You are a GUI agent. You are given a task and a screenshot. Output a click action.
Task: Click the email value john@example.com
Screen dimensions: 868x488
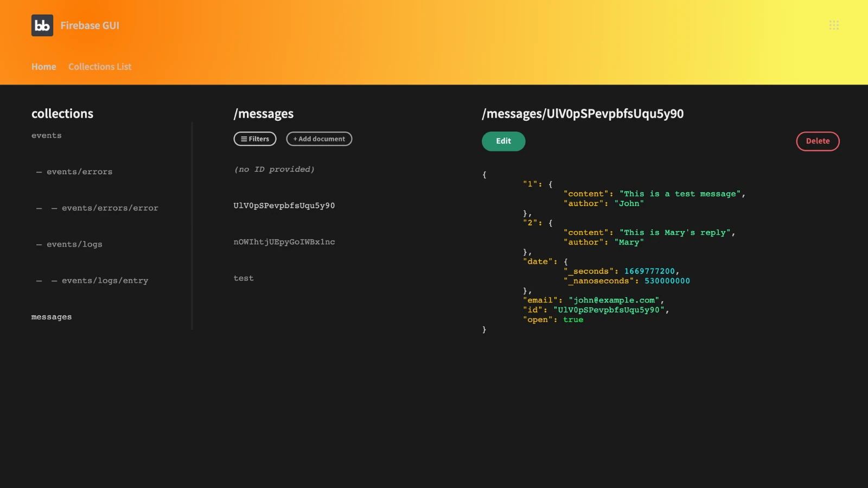click(x=614, y=300)
